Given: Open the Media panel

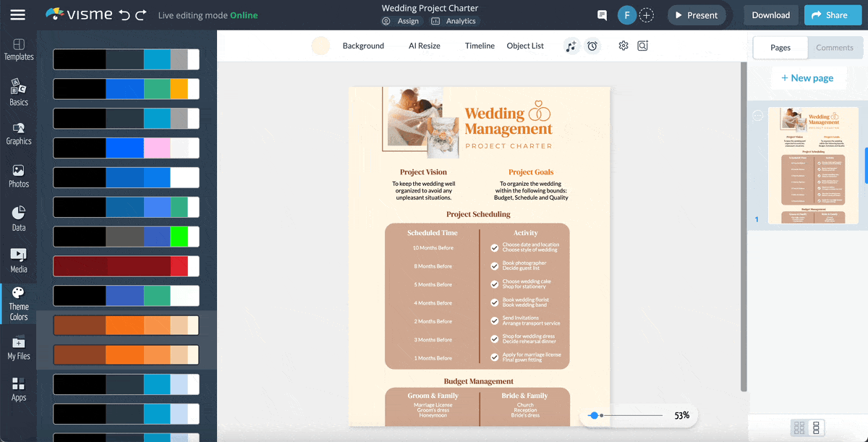Looking at the screenshot, I should pyautogui.click(x=18, y=260).
